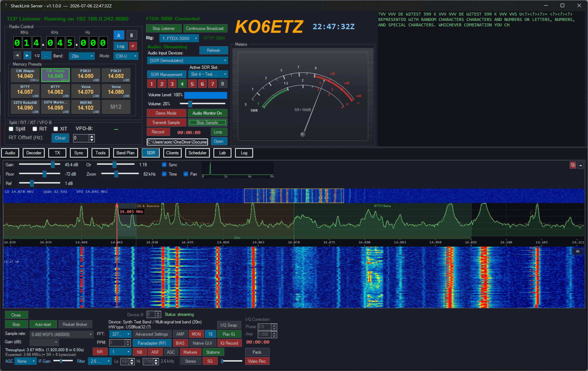Click the Stop Listener button

(164, 28)
